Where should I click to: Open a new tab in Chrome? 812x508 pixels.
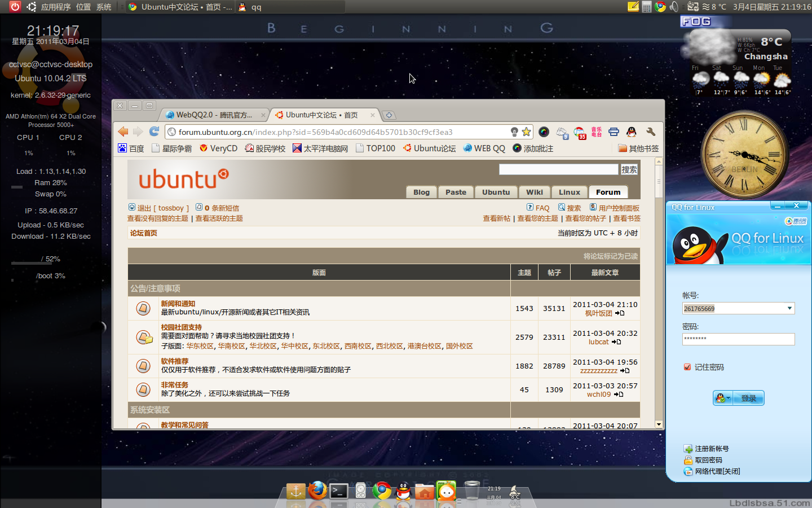click(389, 115)
